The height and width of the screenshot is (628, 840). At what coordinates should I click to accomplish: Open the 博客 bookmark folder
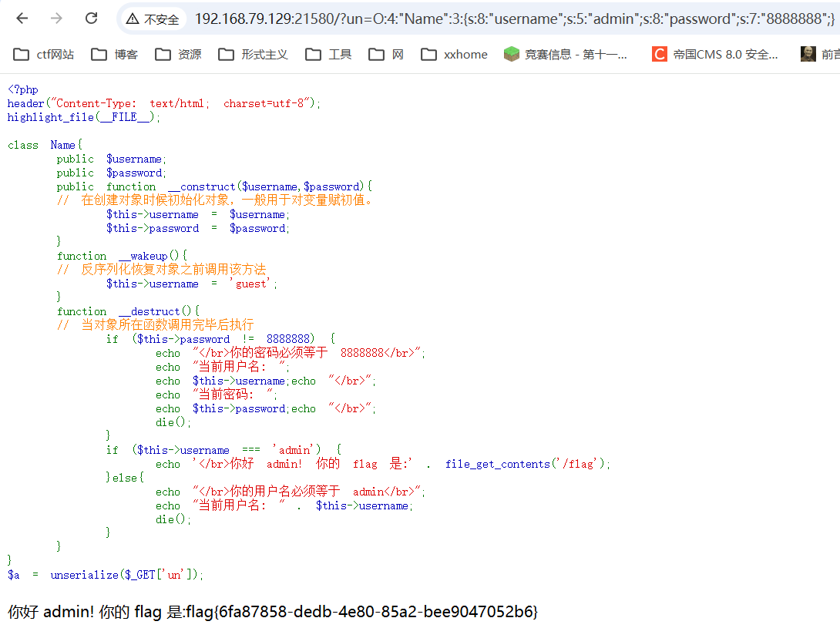[x=115, y=54]
